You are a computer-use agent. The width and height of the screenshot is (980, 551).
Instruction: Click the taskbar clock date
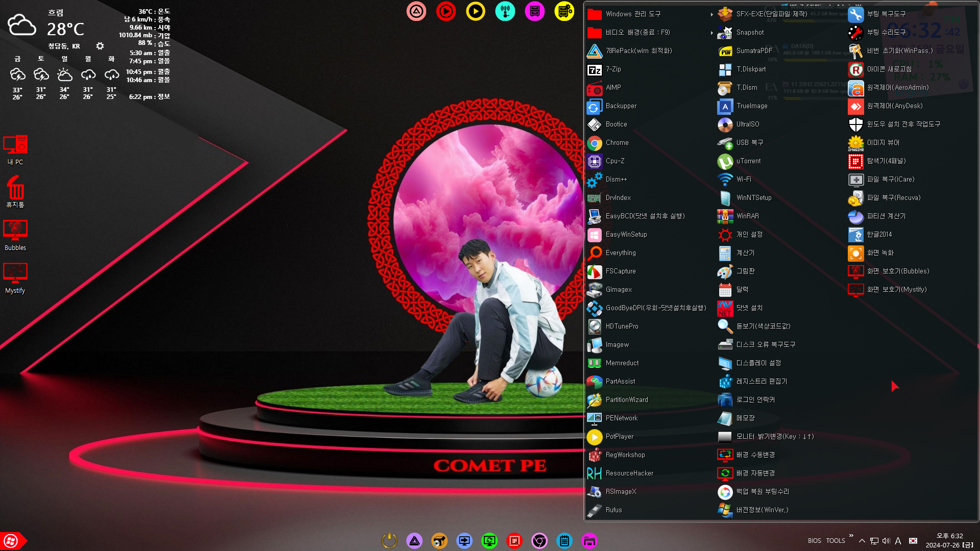coord(949,545)
